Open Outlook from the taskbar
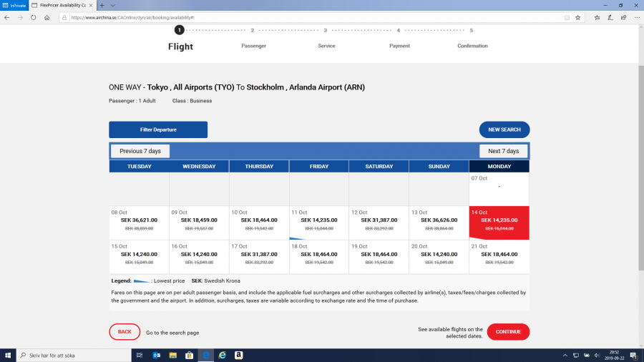 pos(157,355)
